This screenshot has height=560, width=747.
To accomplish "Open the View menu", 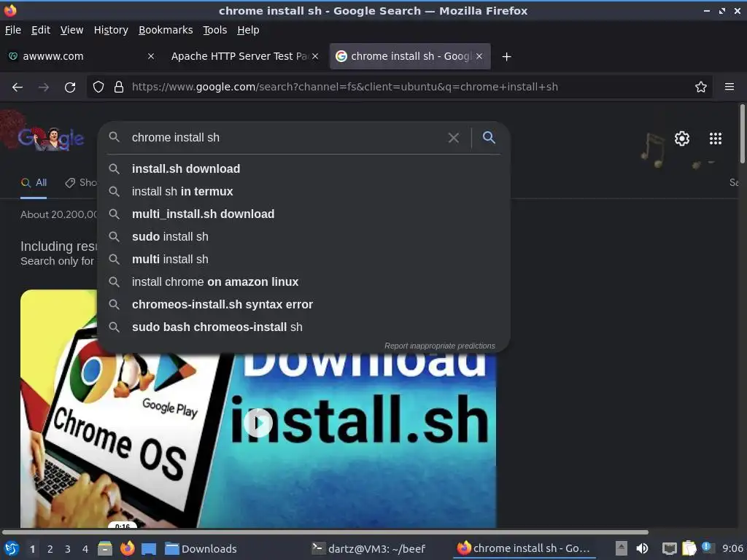I will [x=71, y=30].
